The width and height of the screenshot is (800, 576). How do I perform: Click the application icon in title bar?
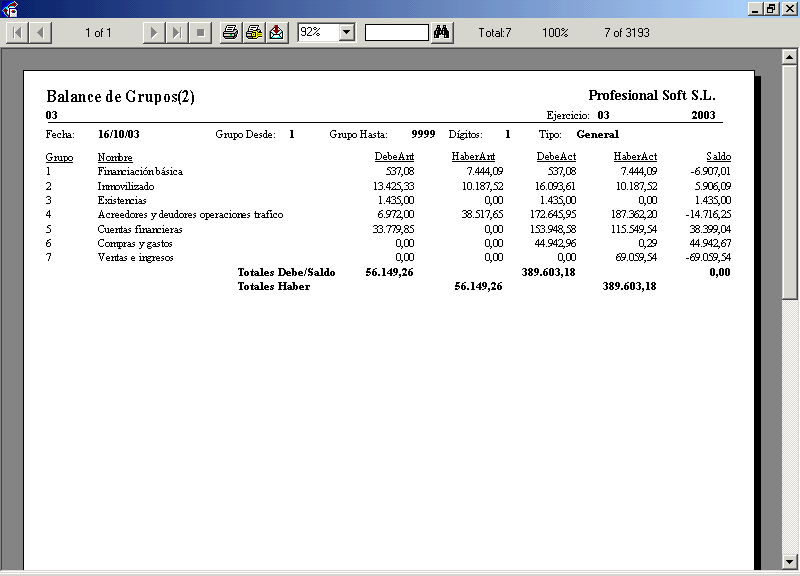click(x=10, y=9)
